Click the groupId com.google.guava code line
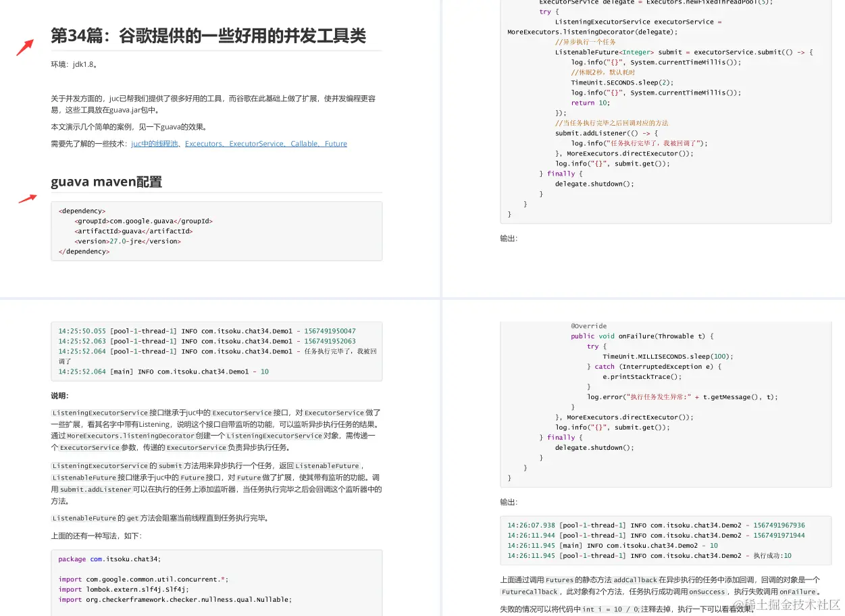 (143, 221)
